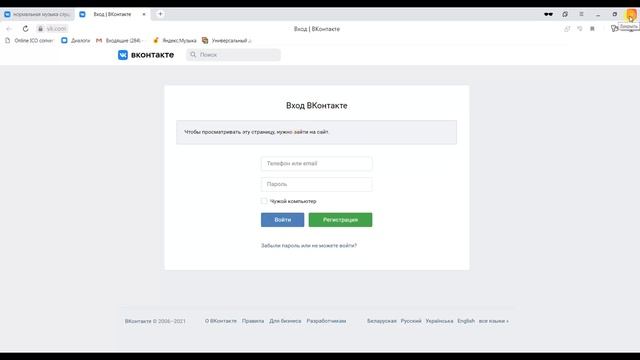Click the Универсальный bookmark icon

(x=205, y=40)
